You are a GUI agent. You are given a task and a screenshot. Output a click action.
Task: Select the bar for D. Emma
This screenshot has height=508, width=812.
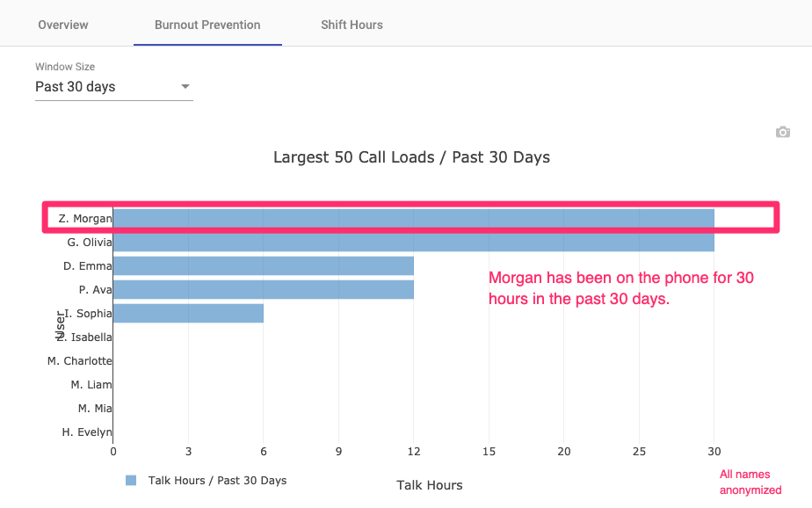(x=264, y=265)
